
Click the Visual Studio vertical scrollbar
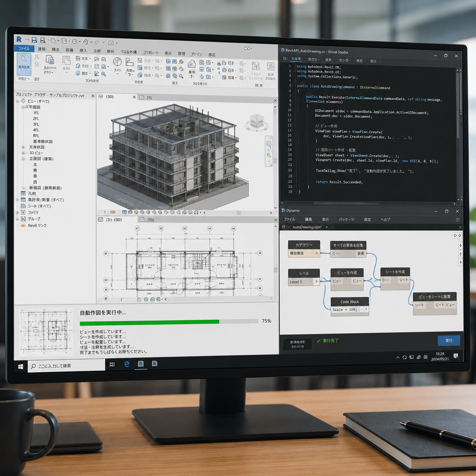tap(459, 135)
